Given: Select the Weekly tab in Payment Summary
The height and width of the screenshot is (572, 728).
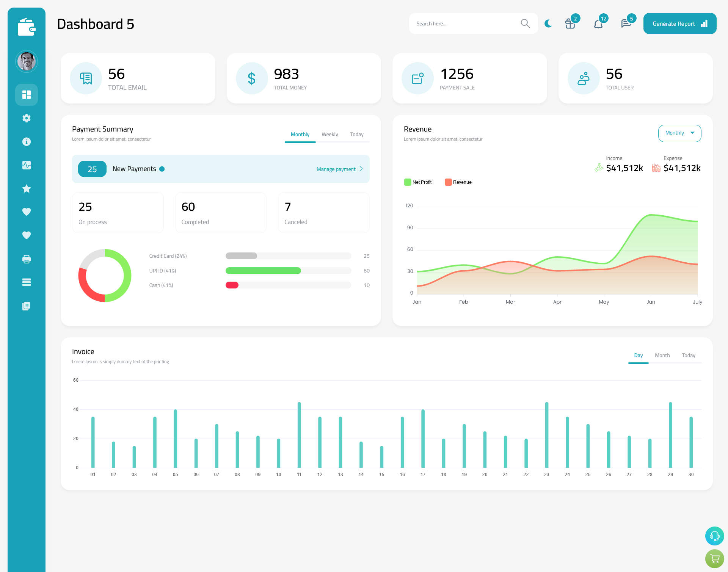Looking at the screenshot, I should tap(329, 134).
